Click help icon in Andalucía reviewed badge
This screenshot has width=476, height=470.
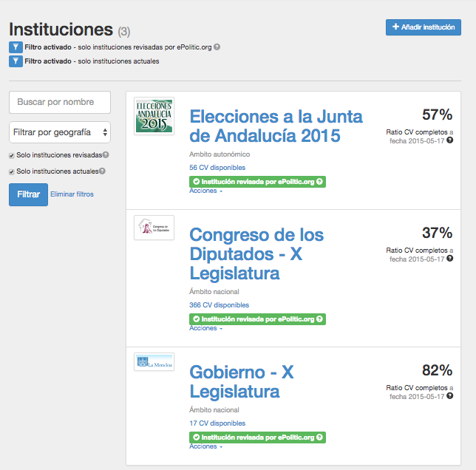319,182
